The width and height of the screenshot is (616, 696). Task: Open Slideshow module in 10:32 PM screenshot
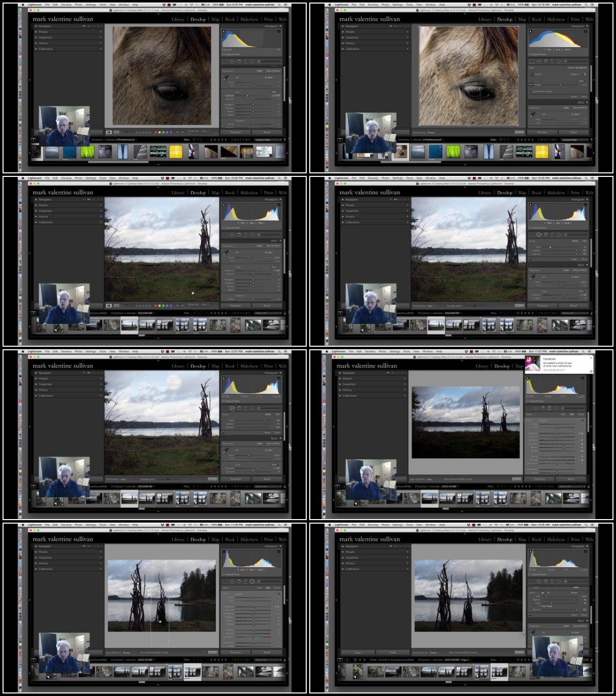tap(249, 193)
